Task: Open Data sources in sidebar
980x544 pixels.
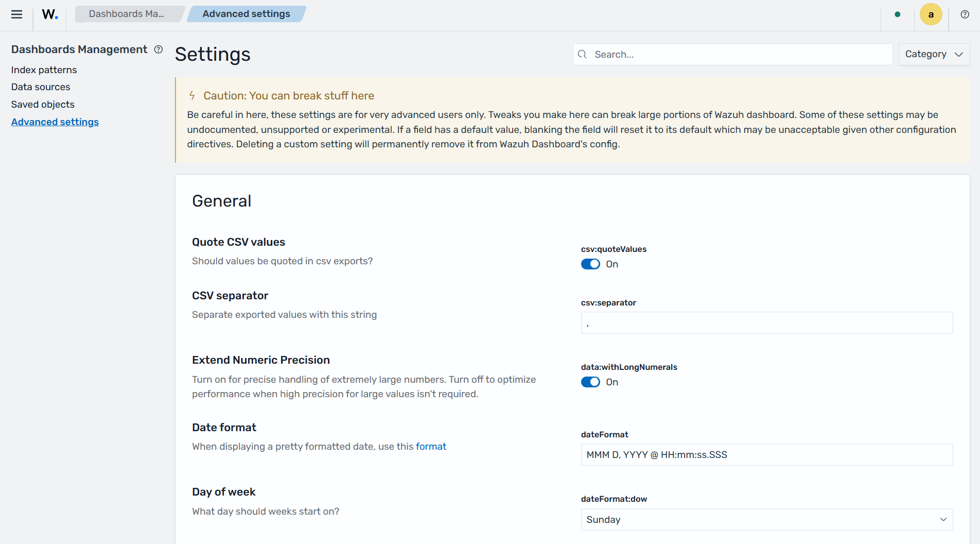Action: coord(41,87)
